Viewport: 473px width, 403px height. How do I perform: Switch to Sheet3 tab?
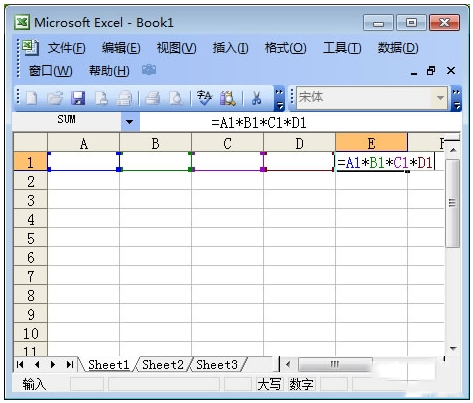click(x=217, y=365)
